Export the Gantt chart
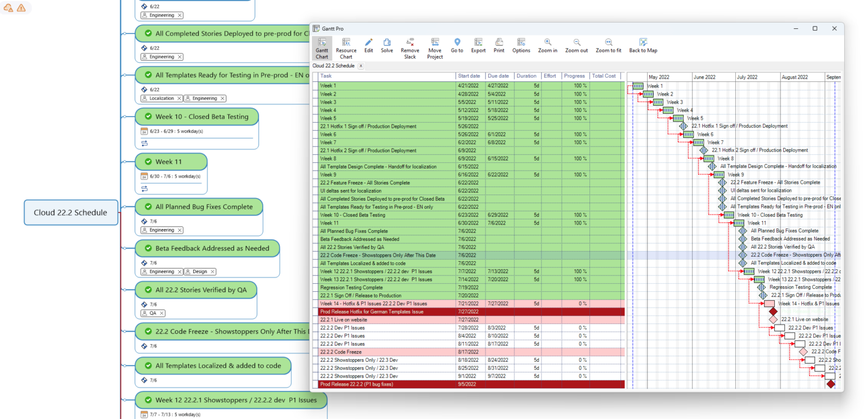 (478, 46)
